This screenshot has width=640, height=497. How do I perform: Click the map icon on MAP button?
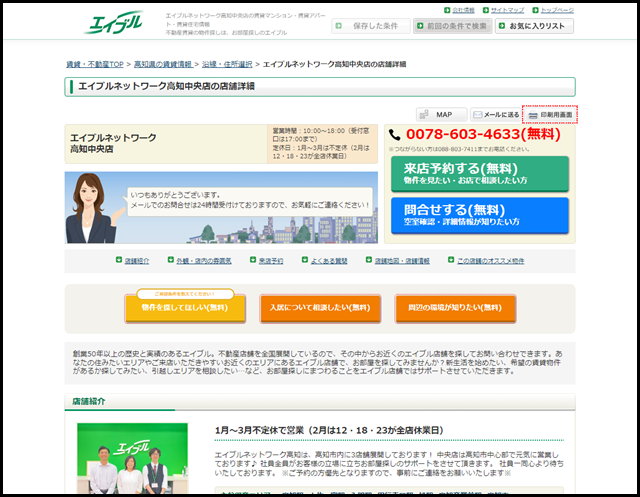[x=424, y=115]
